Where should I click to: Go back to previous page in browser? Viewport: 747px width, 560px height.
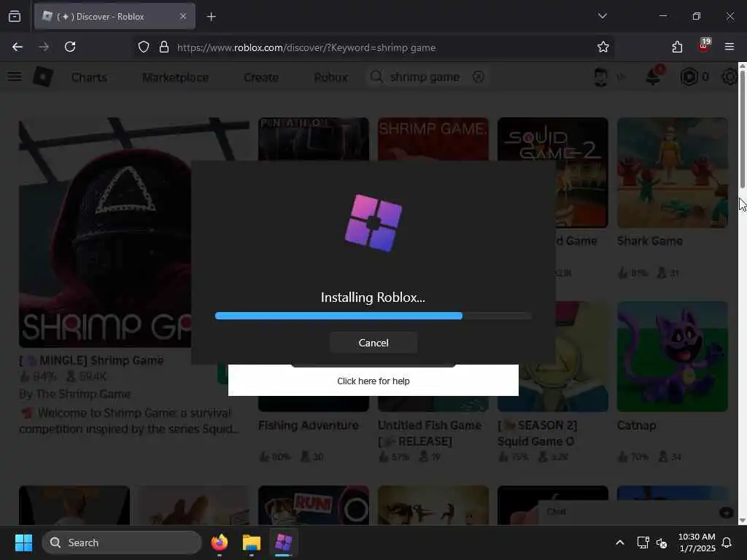[18, 47]
